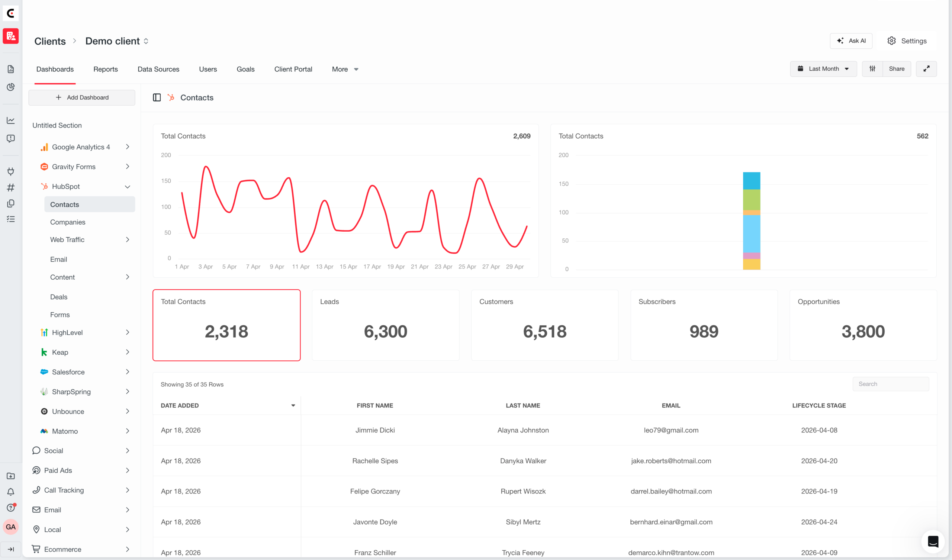The height and width of the screenshot is (560, 952).
Task: Toggle the dashboard side panel icon
Action: [157, 97]
